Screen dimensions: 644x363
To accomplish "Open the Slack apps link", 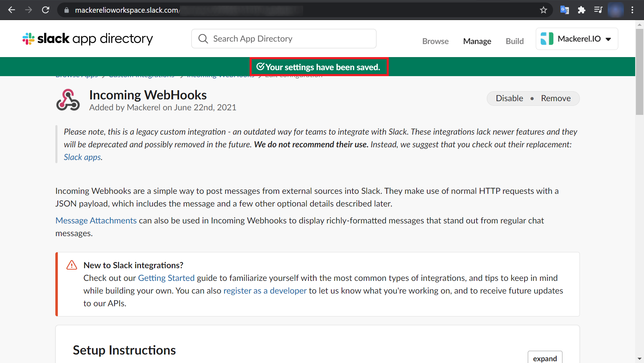I will click(x=82, y=156).
